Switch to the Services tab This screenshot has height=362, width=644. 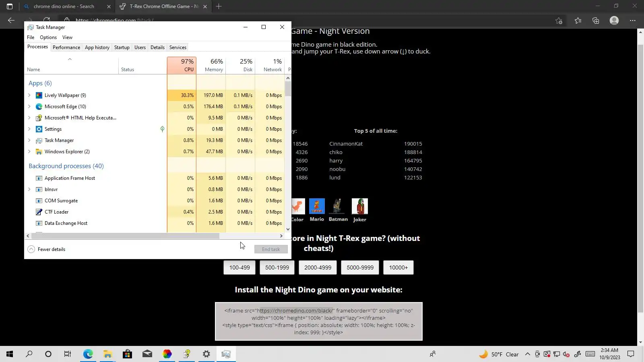(x=178, y=47)
